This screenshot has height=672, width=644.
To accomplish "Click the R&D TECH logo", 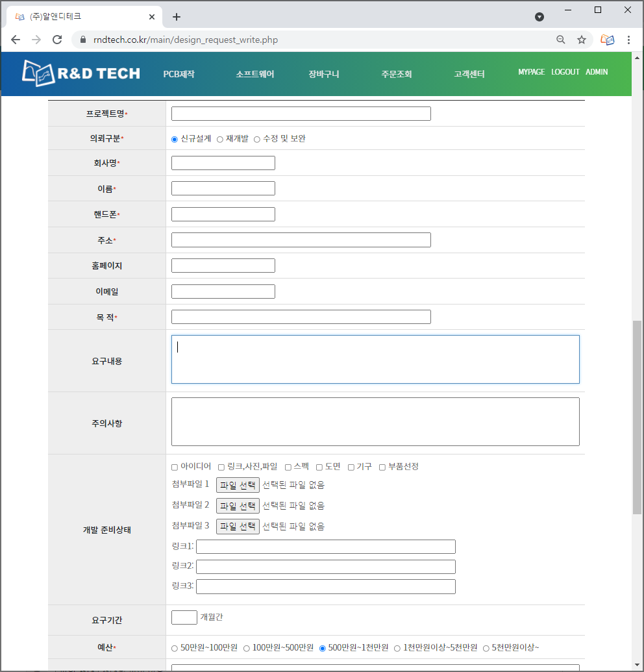I will [81, 73].
